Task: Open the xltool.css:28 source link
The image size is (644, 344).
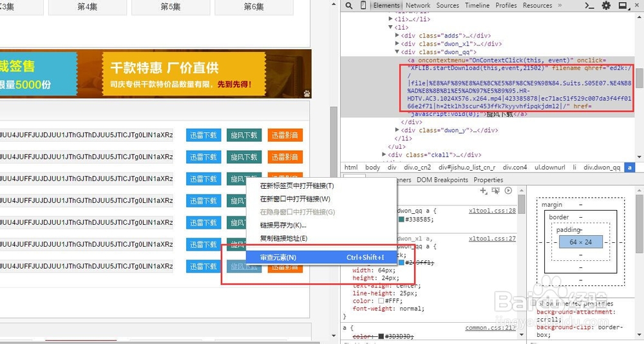Action: coord(492,211)
